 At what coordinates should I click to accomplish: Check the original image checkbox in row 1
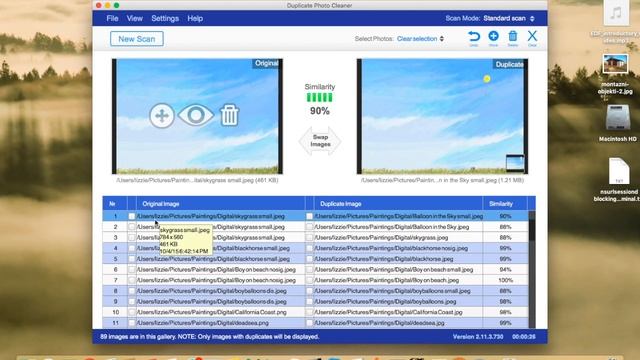click(131, 216)
